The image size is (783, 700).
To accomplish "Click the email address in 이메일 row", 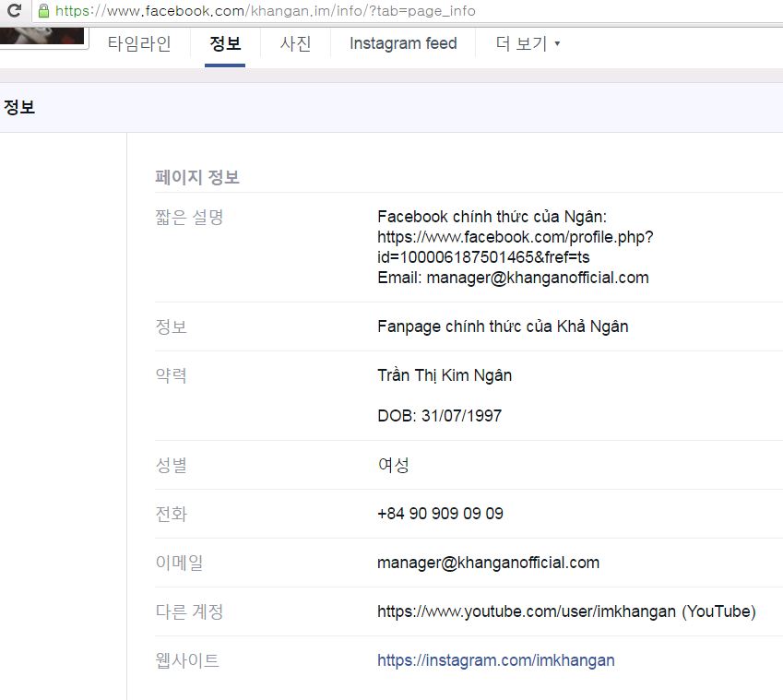I will click(x=488, y=563).
